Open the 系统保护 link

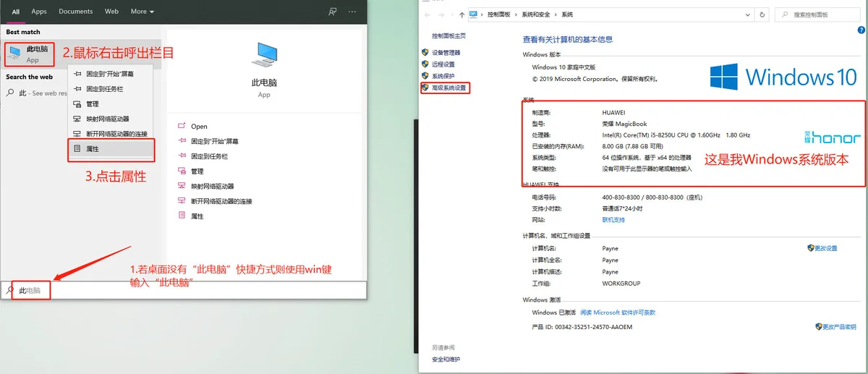[443, 76]
